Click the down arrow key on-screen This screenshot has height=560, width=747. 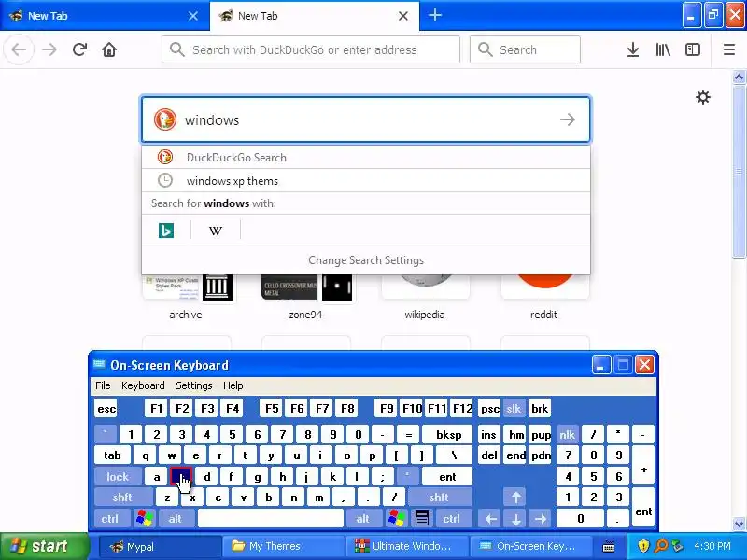(x=516, y=519)
